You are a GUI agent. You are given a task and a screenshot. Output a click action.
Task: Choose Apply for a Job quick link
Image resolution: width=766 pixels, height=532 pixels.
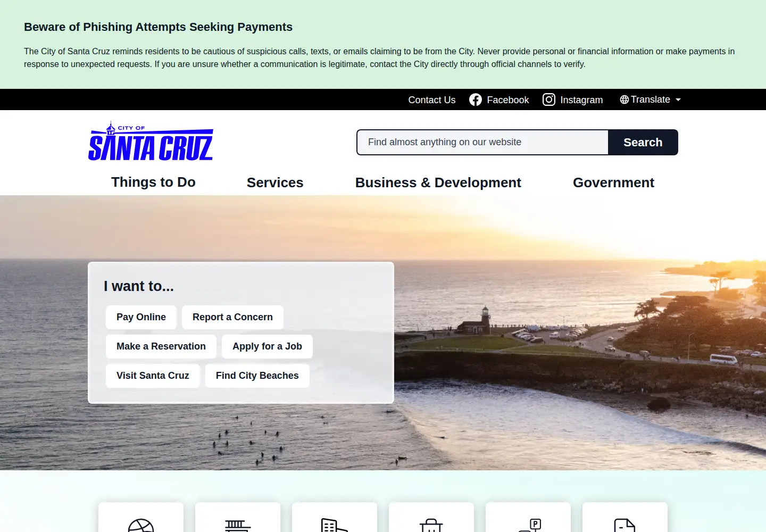pyautogui.click(x=267, y=346)
